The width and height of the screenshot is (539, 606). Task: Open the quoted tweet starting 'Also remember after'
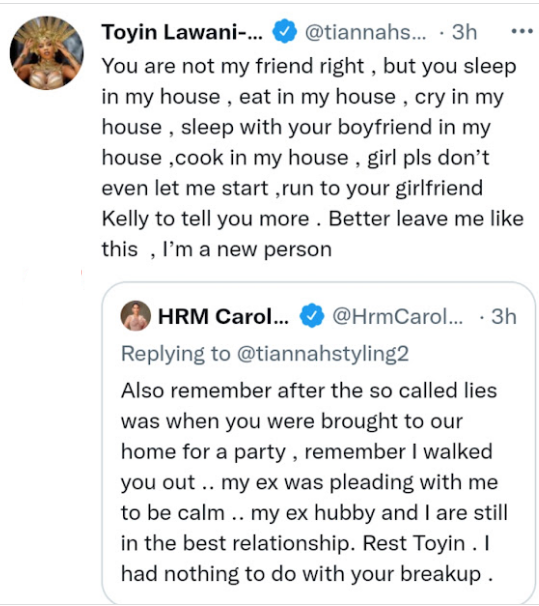[x=319, y=443]
